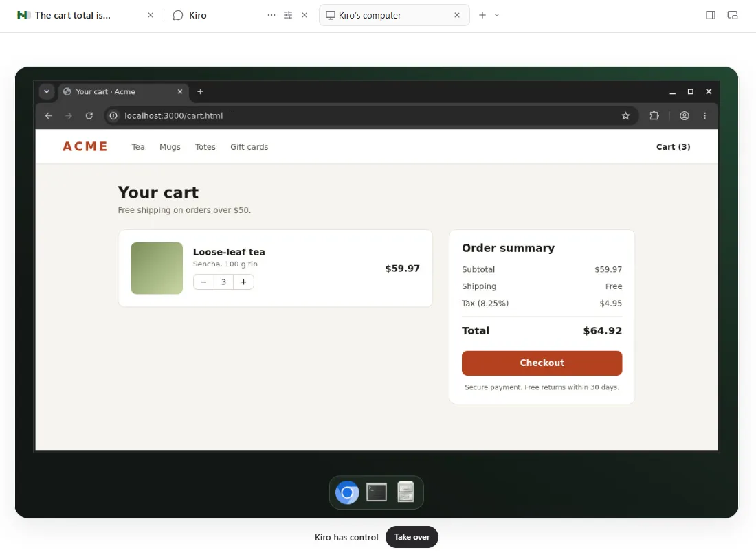Add a new tab with plus icon
This screenshot has width=756, height=559.
(x=482, y=15)
